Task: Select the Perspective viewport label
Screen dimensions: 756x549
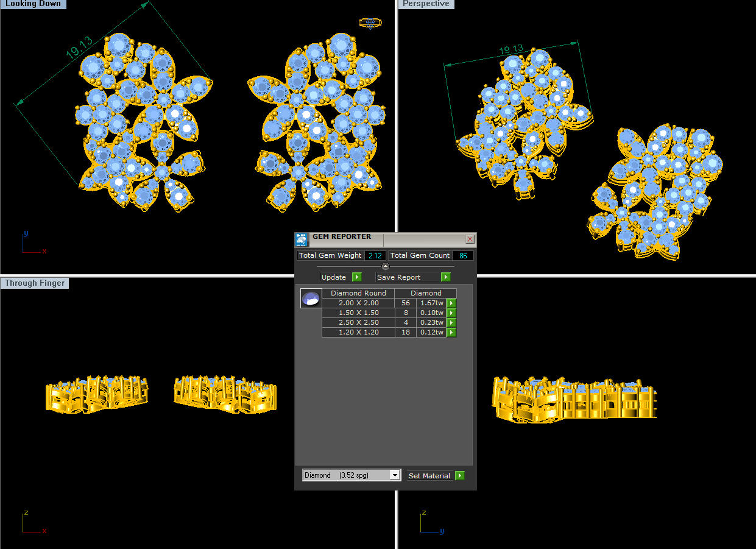Action: [426, 4]
